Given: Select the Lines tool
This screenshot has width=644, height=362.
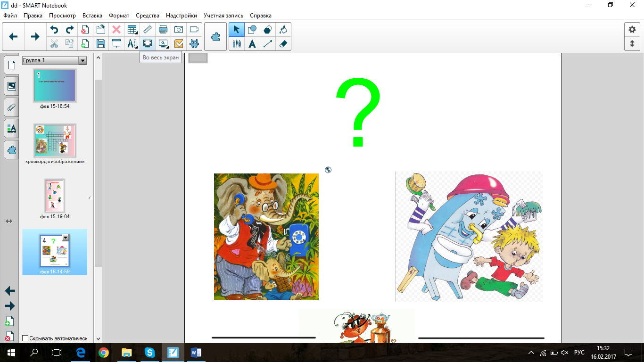Looking at the screenshot, I should pyautogui.click(x=268, y=44).
